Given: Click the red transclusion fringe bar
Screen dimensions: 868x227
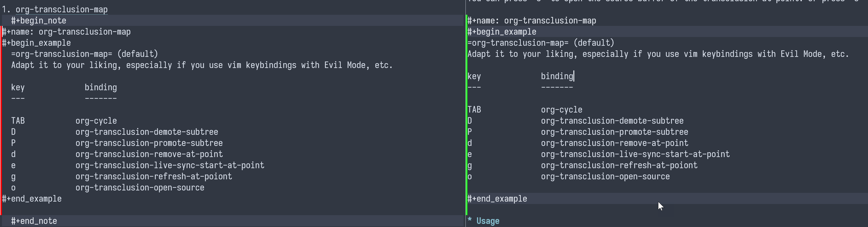Looking at the screenshot, I should (x=1, y=118).
